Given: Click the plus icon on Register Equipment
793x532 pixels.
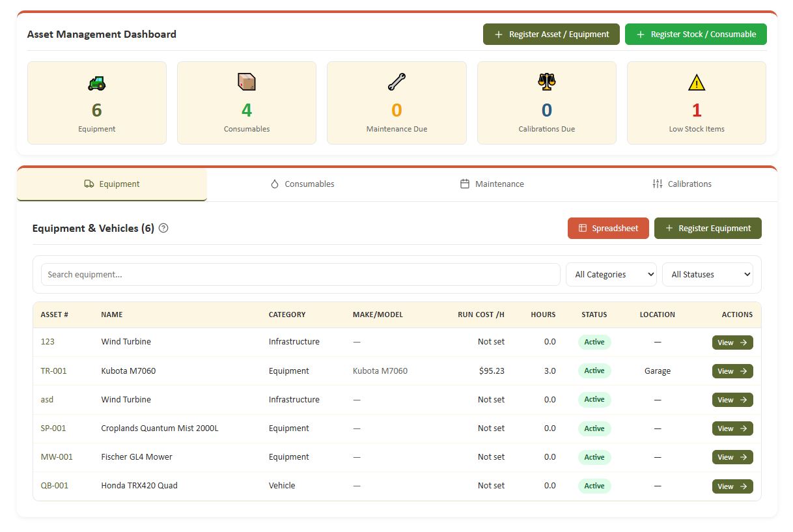Looking at the screenshot, I should (669, 229).
